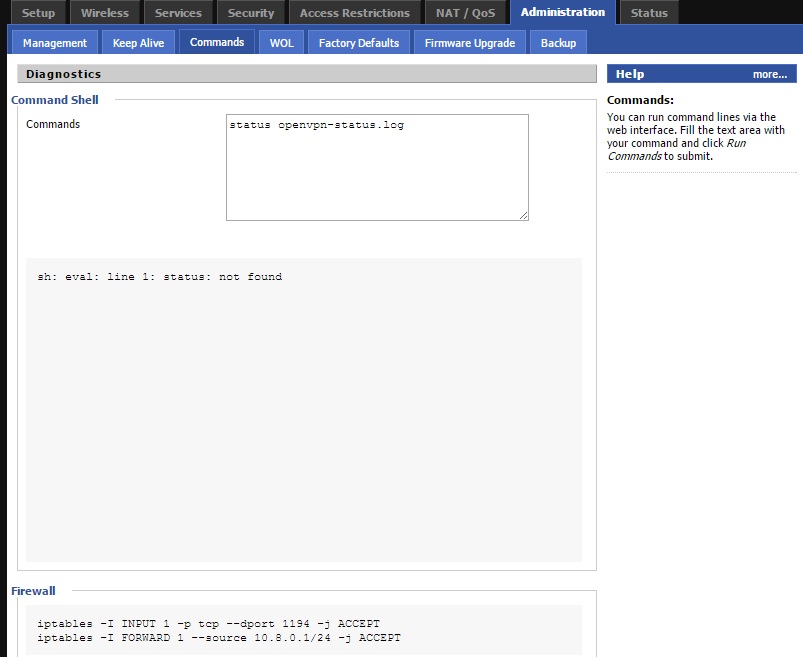The height and width of the screenshot is (657, 803).
Task: Click the textarea resize grip corner
Action: [x=523, y=216]
